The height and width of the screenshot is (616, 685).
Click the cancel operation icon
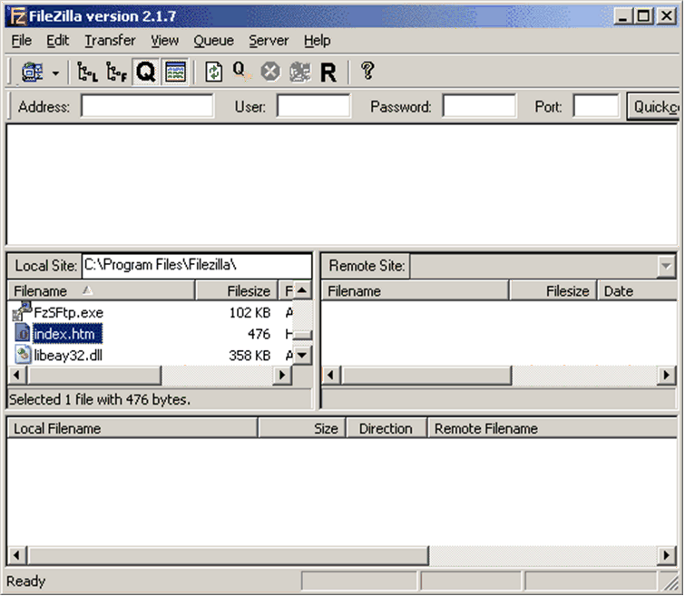(270, 72)
